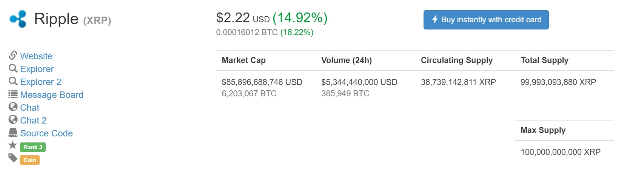The image size is (644, 184).
Task: Open the Explorer link
Action: (37, 69)
